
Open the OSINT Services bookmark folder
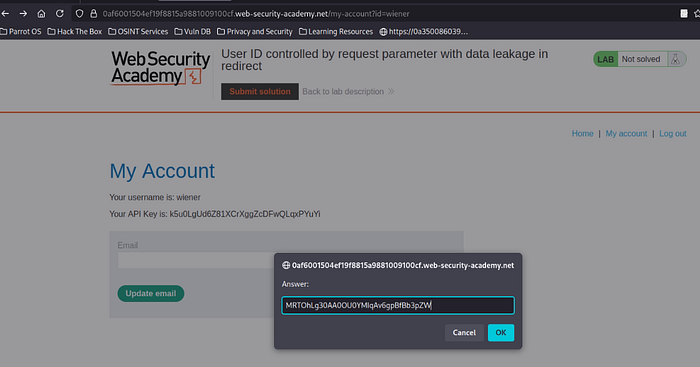138,32
